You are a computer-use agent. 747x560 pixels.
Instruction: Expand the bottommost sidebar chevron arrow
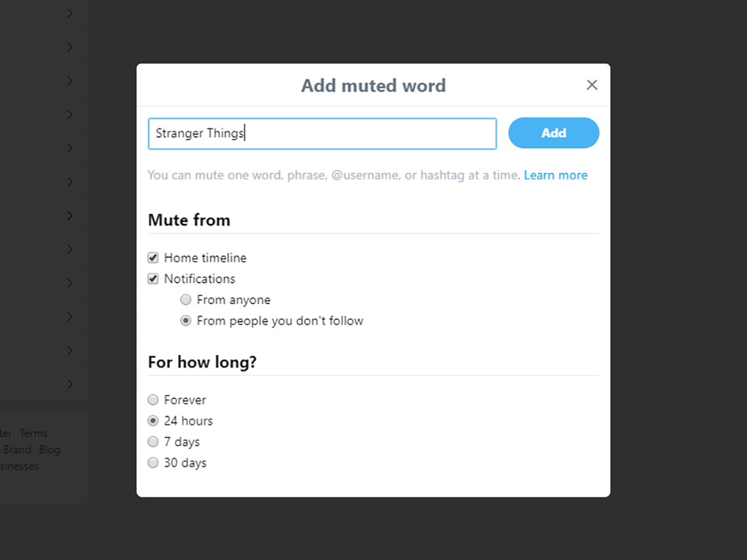(x=70, y=384)
